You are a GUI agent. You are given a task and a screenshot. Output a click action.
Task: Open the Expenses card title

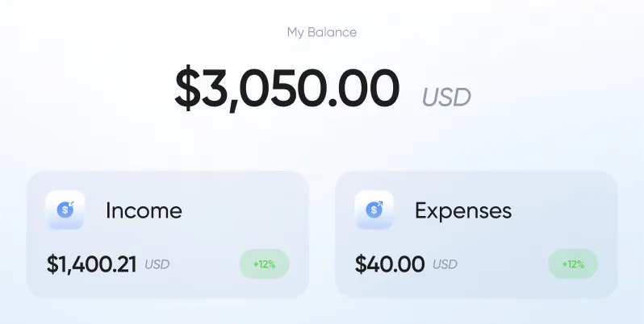[463, 211]
